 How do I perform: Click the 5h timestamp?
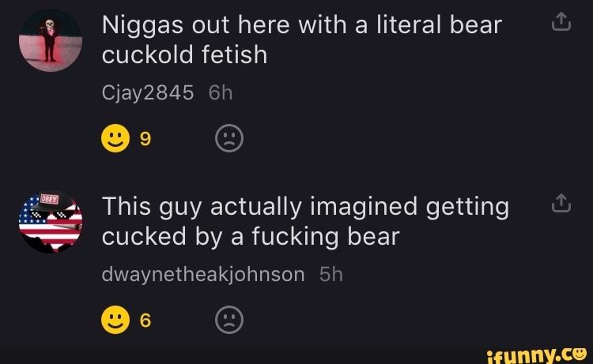coord(331,274)
